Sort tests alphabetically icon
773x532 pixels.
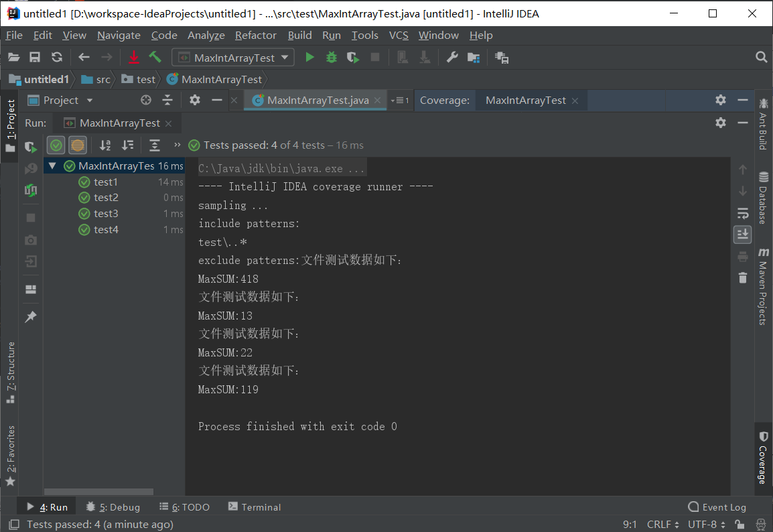pos(105,145)
